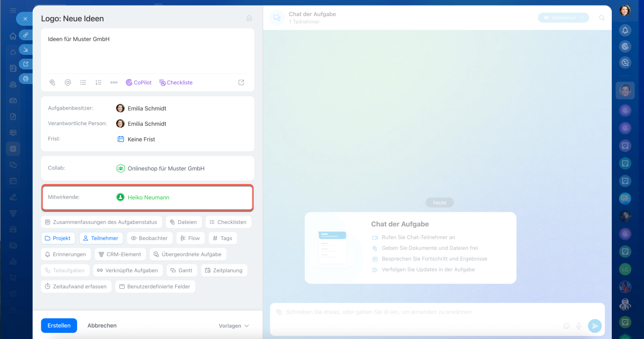Click the chat bubble icon beside 'Chat der Aufgabe'
The width and height of the screenshot is (644, 339).
click(x=276, y=18)
